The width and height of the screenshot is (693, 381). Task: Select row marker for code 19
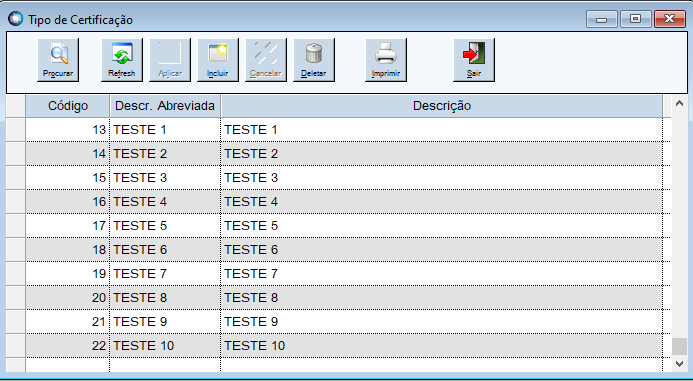click(16, 274)
